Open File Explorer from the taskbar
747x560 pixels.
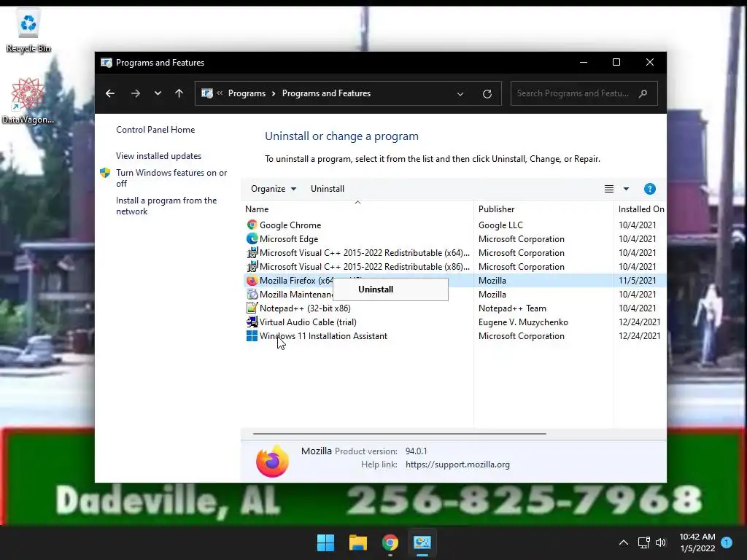click(x=357, y=542)
